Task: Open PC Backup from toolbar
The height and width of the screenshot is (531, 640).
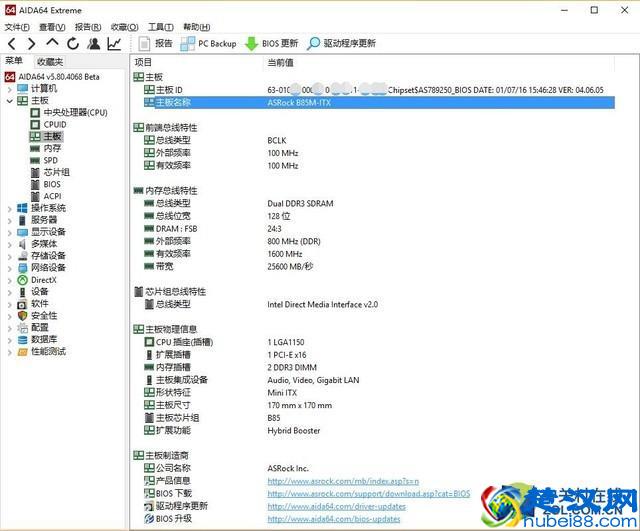Action: point(208,44)
